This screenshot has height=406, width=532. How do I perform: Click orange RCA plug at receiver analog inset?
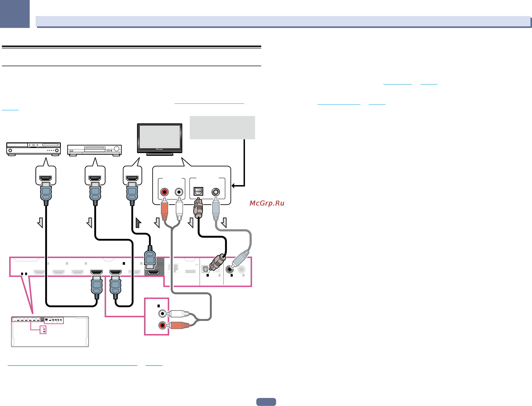tap(178, 325)
